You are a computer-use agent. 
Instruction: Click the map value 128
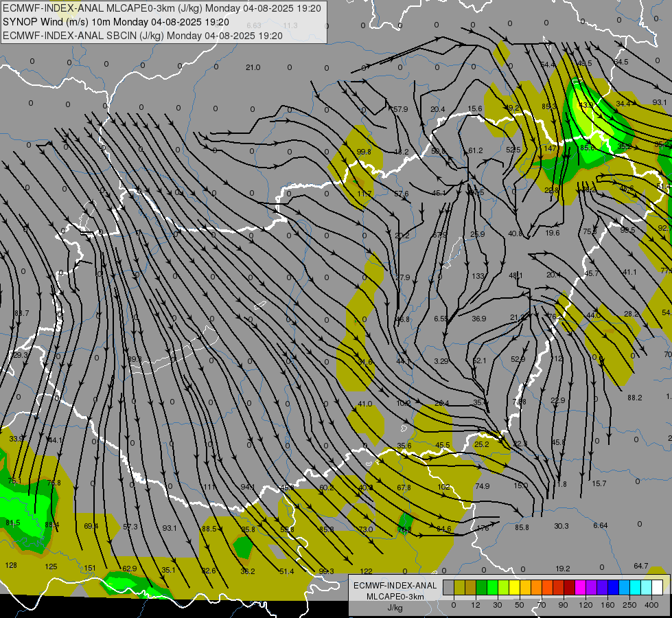pyautogui.click(x=11, y=565)
